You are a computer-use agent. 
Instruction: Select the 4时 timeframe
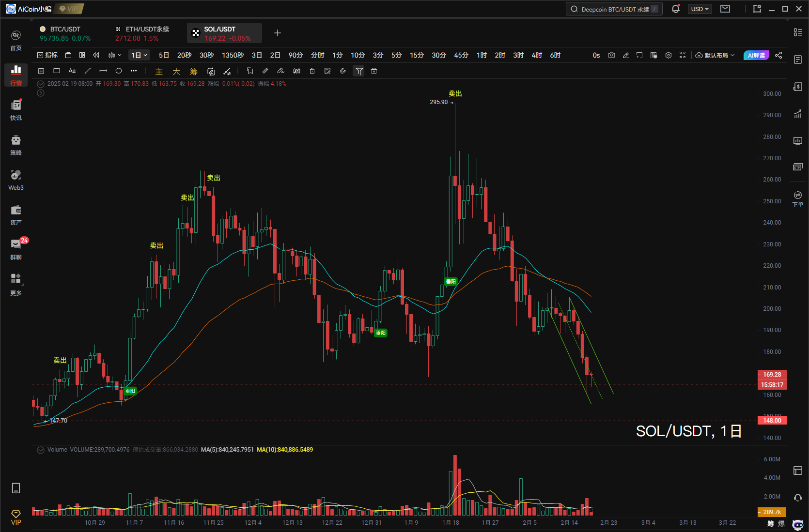click(537, 55)
